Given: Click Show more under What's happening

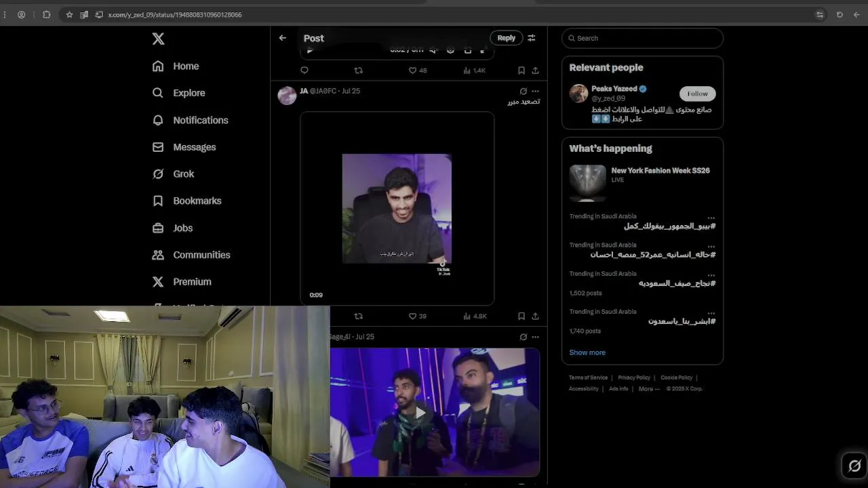Looking at the screenshot, I should [587, 352].
